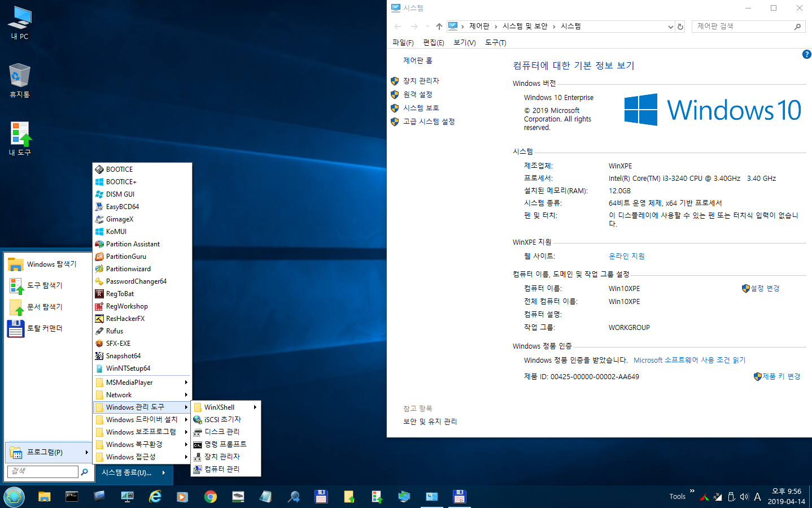
Task: Expand MSMediaPlayer folder submenu
Action: [142, 382]
